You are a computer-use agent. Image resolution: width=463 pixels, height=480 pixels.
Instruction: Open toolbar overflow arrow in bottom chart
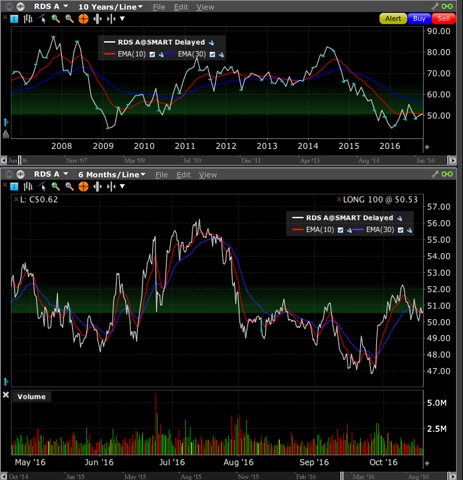click(122, 187)
